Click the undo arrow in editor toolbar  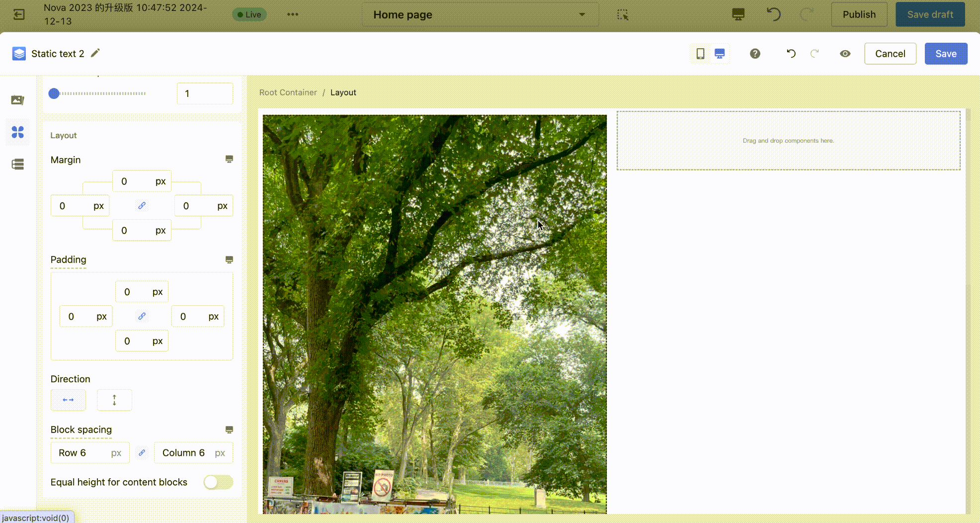click(791, 54)
